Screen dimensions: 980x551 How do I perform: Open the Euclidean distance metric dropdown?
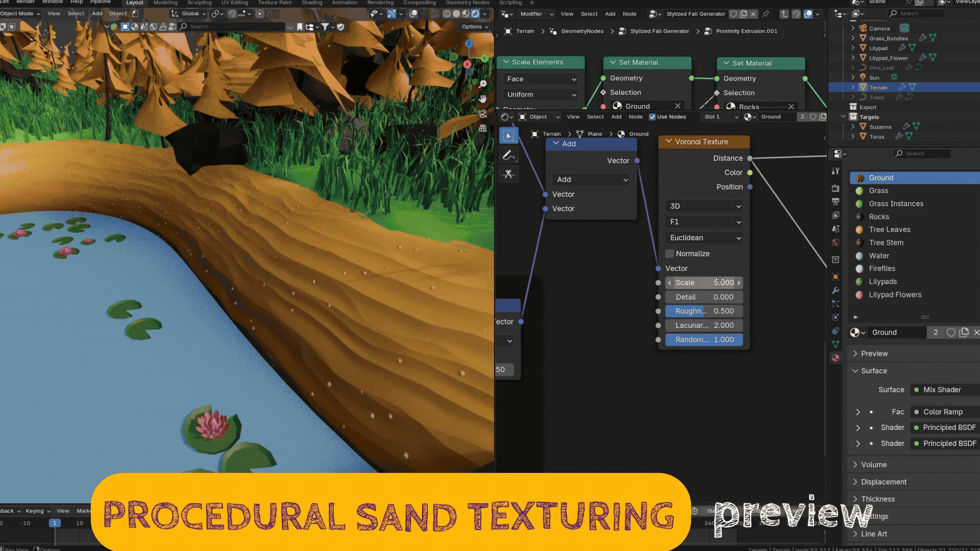click(x=704, y=238)
